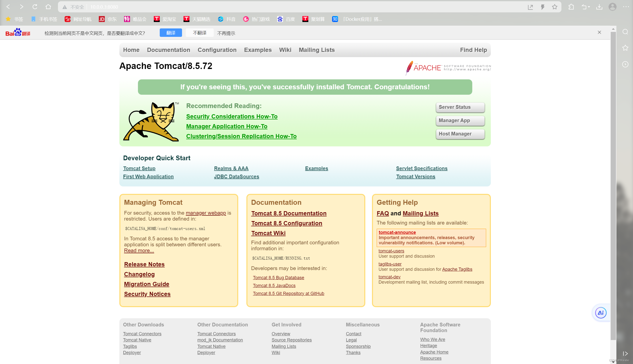Click the user profile avatar icon
The image size is (633, 364).
612,7
